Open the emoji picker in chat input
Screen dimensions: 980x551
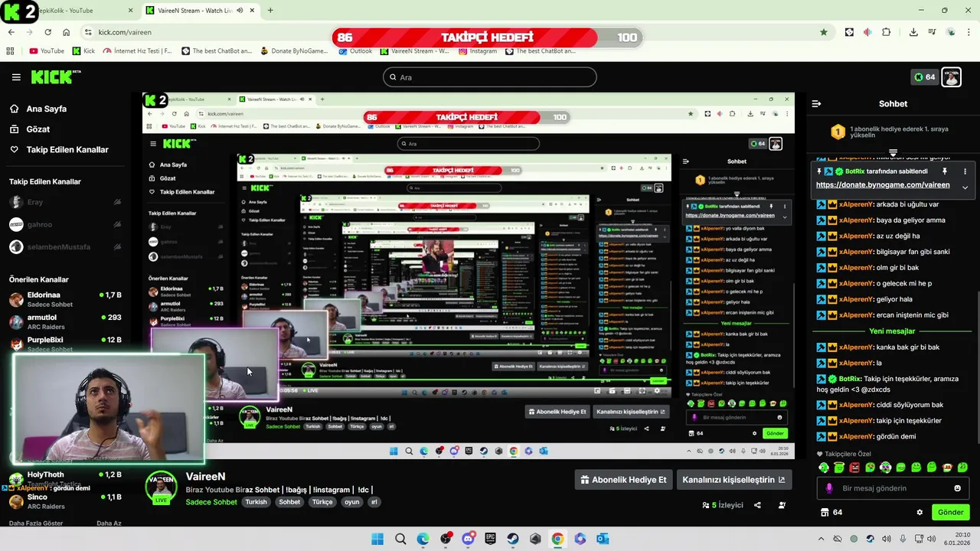[957, 488]
